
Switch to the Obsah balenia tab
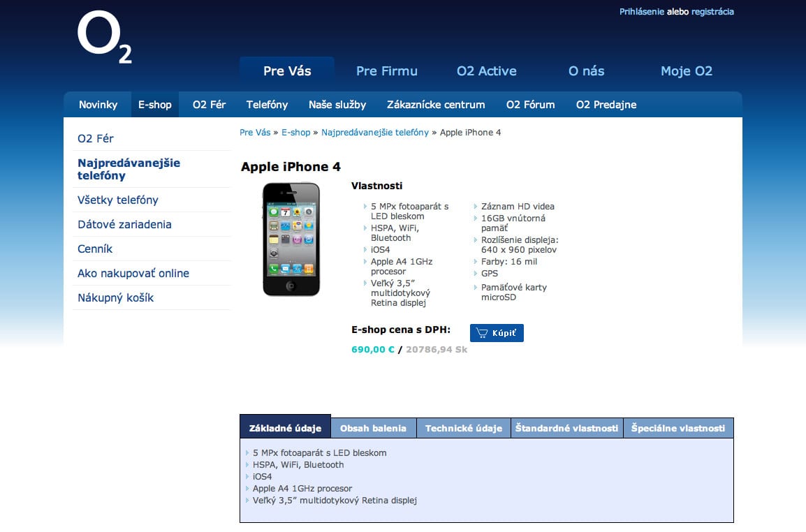pyautogui.click(x=373, y=428)
